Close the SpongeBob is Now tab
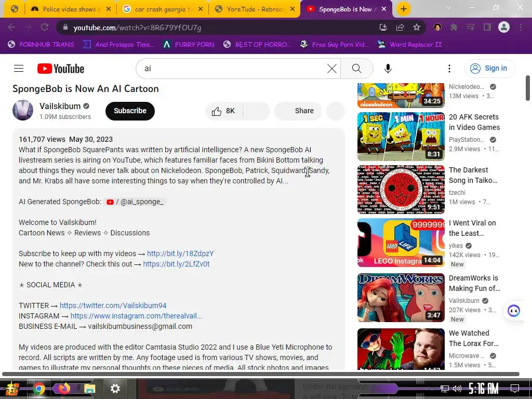 click(384, 9)
